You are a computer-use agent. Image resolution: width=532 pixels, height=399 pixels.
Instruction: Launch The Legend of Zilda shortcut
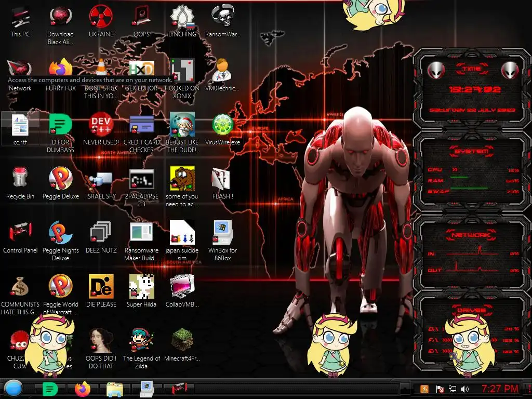click(141, 349)
